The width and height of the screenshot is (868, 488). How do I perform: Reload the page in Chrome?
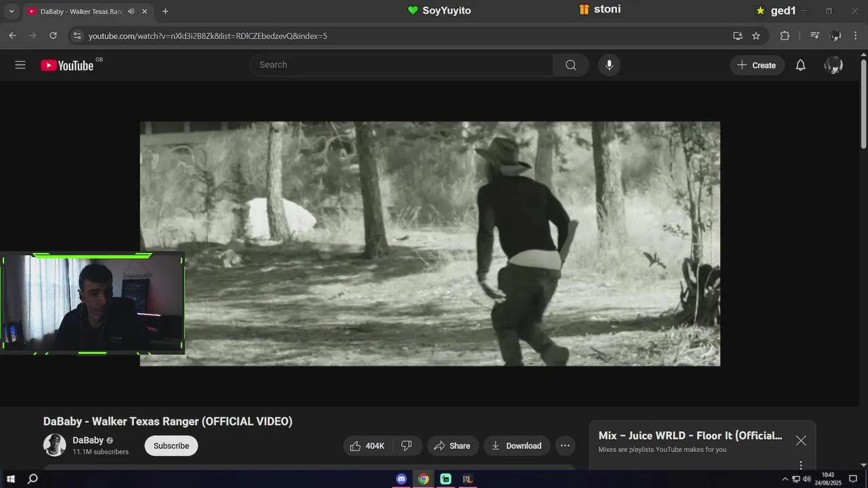(53, 35)
